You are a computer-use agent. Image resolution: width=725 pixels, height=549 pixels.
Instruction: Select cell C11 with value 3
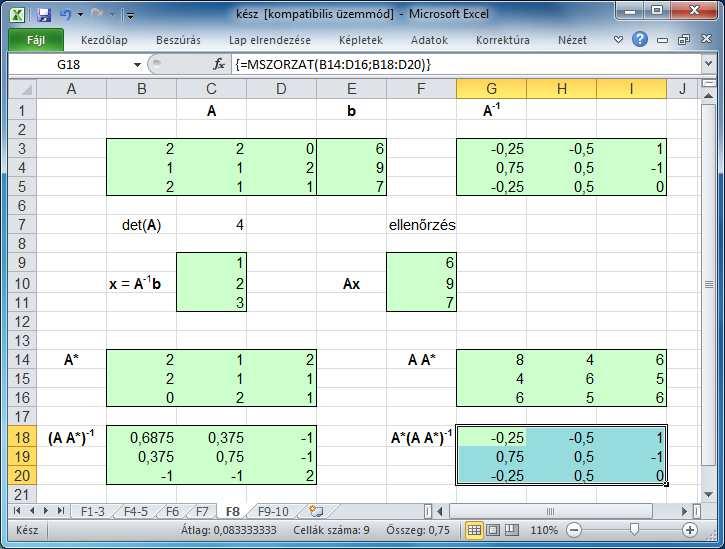pyautogui.click(x=211, y=302)
